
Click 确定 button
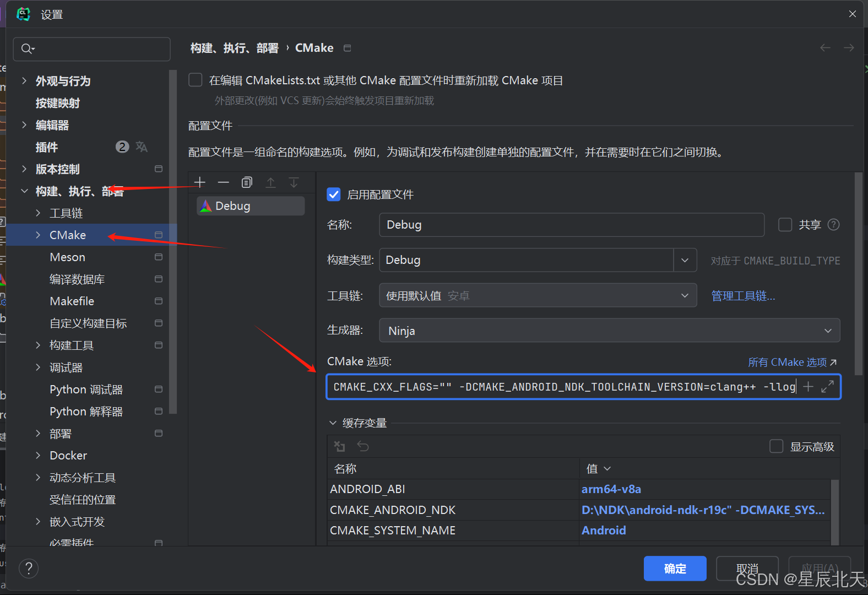(675, 568)
